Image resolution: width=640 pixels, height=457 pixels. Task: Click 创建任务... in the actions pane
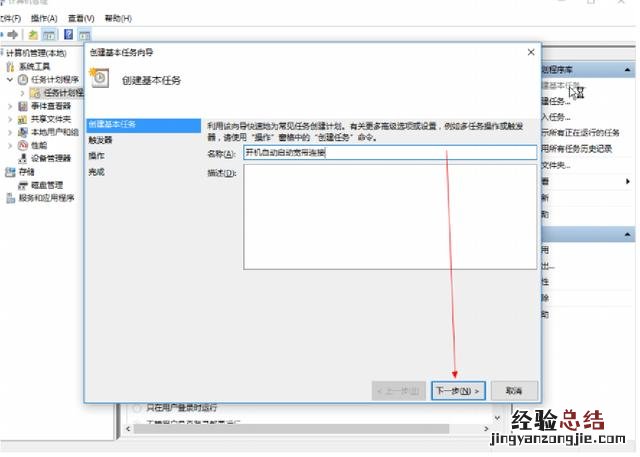tap(555, 101)
